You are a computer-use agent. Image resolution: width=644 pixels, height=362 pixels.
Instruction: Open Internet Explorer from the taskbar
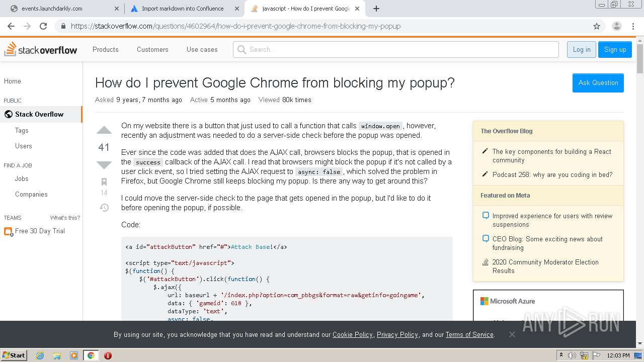[x=40, y=355]
